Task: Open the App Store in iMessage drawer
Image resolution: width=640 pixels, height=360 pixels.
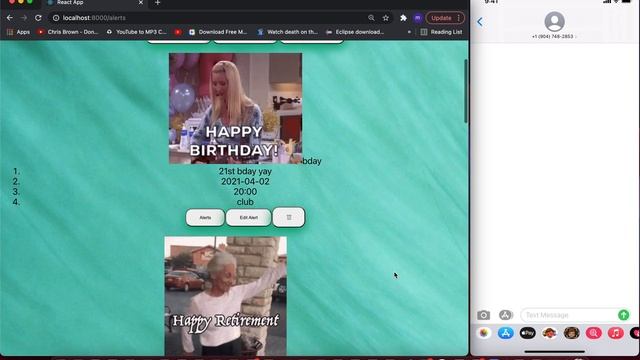Action: [505, 333]
